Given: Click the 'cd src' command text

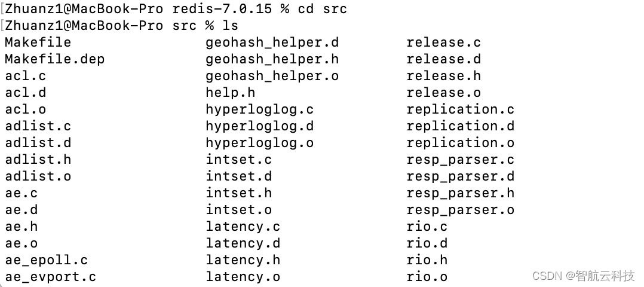Looking at the screenshot, I should pyautogui.click(x=323, y=8).
